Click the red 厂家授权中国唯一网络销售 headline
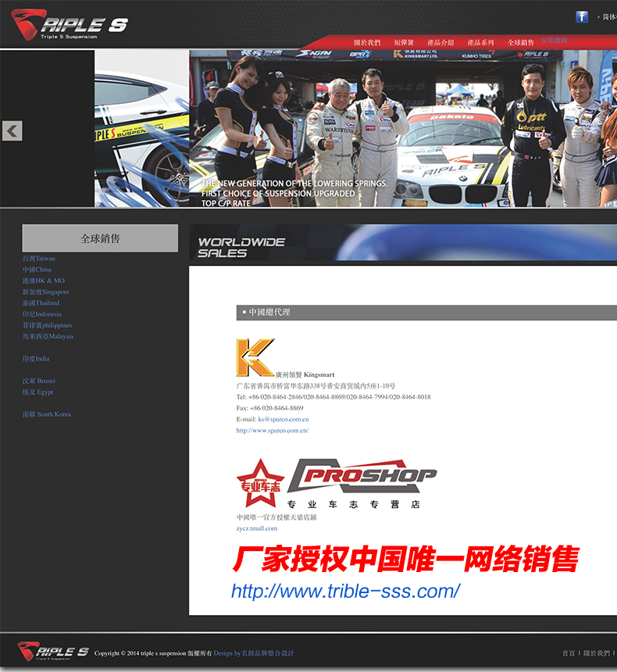This screenshot has width=617, height=672. pyautogui.click(x=405, y=559)
